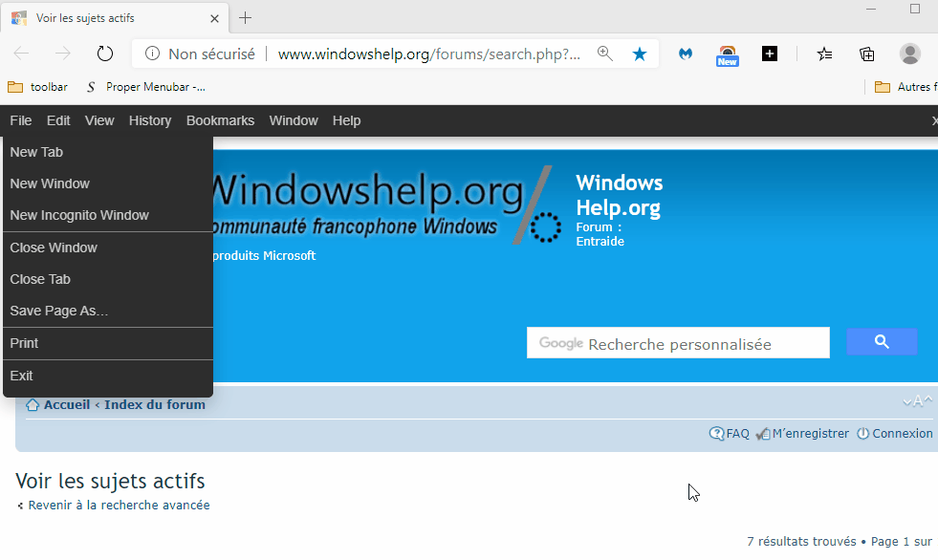Open the toolbar bookmarks folder
The image size is (938, 560).
point(37,87)
